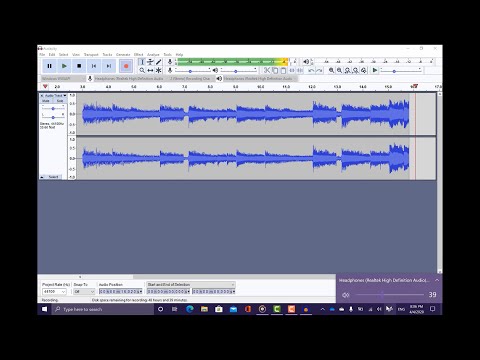This screenshot has height=360, width=480.
Task: Open the Effect menu
Action: click(139, 54)
